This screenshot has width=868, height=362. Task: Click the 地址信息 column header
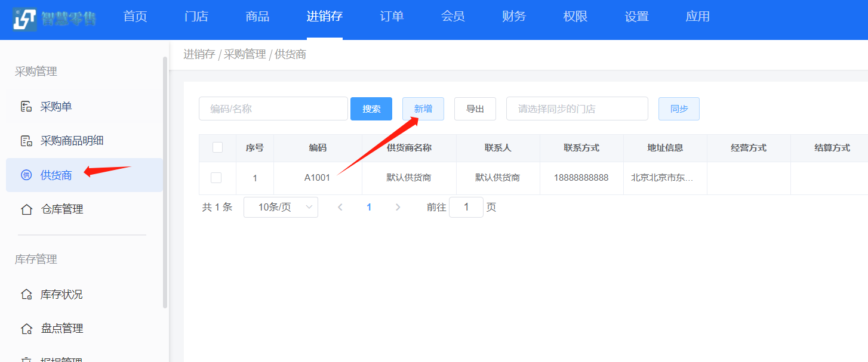coord(665,148)
